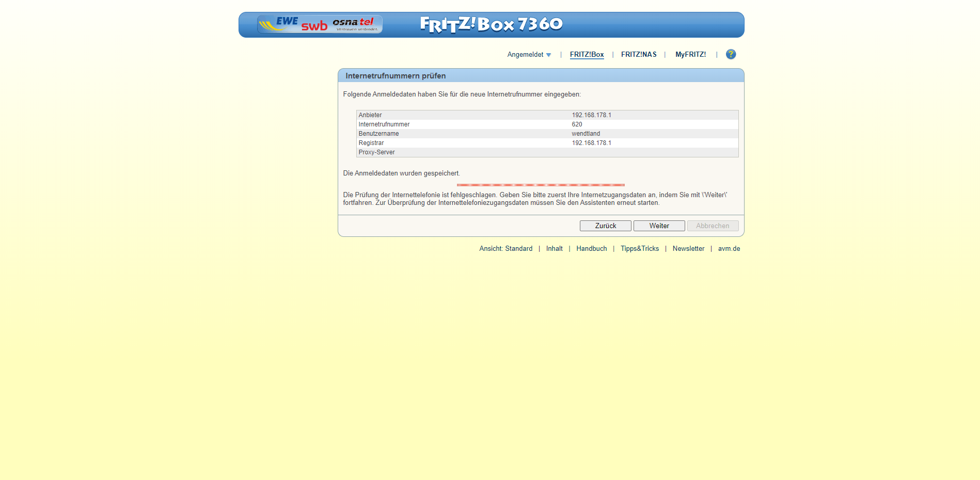Click the 'Die Prüfung der Internettelefonie' error text
The image size is (980, 480).
pos(535,199)
